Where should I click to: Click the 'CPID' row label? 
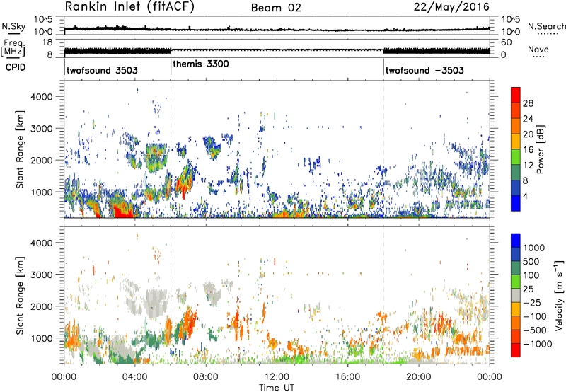coord(16,67)
